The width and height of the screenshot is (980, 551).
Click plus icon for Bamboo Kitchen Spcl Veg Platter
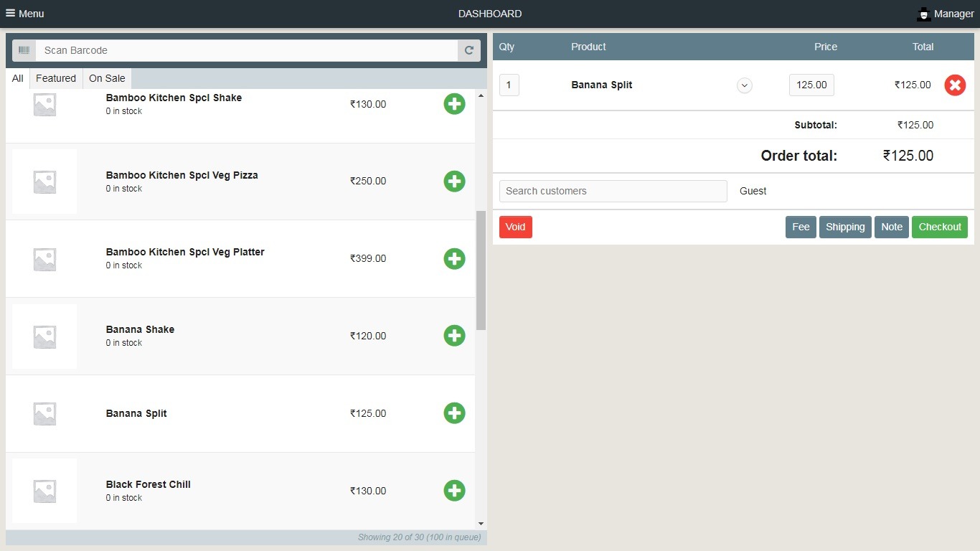coord(454,258)
